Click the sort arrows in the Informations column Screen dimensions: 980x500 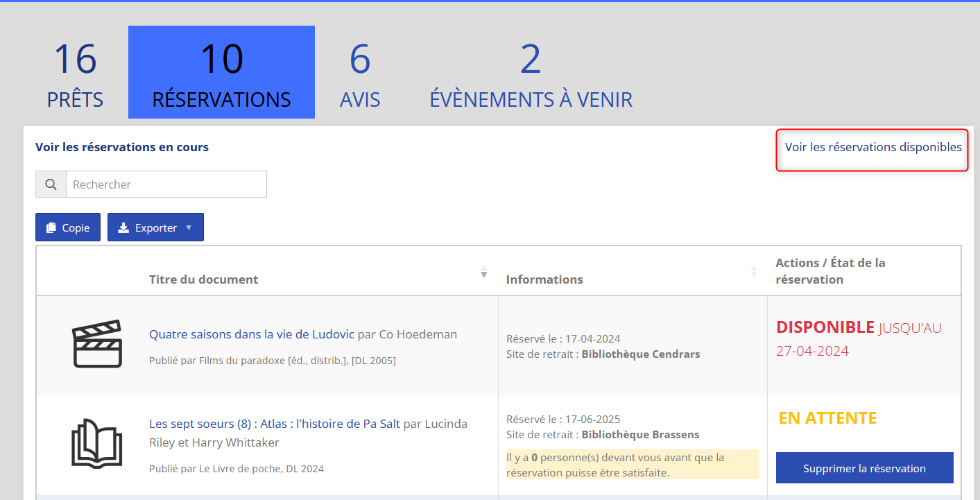coord(753,272)
